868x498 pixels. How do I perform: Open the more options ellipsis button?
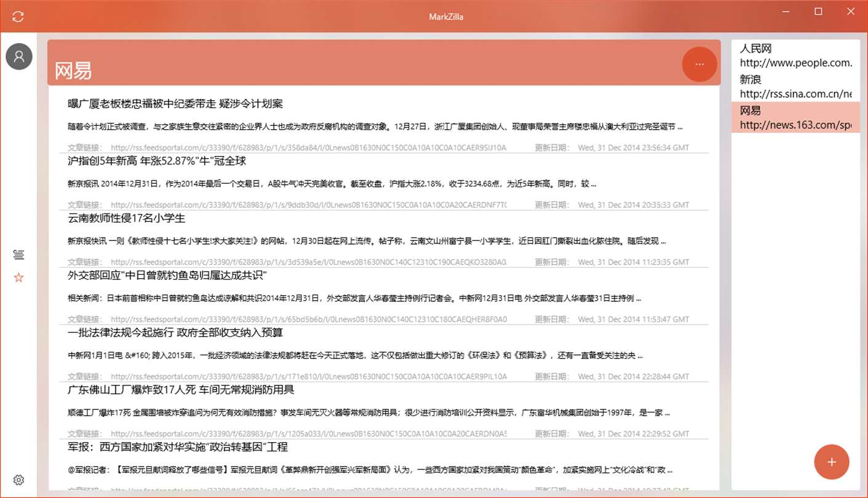pos(699,64)
